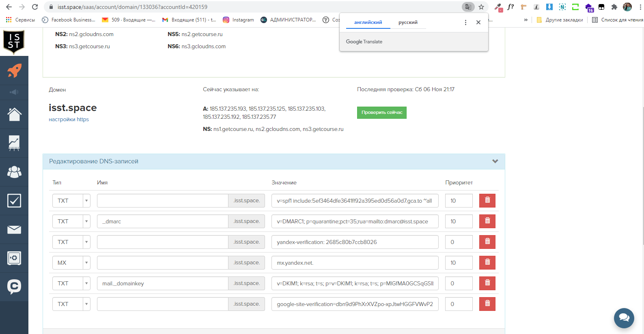Open the настройки https link
Screen dimensions: 644x334
[x=69, y=119]
